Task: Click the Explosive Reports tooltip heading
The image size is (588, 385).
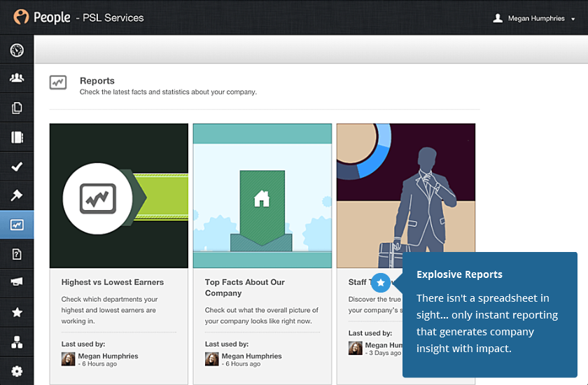Action: (459, 274)
